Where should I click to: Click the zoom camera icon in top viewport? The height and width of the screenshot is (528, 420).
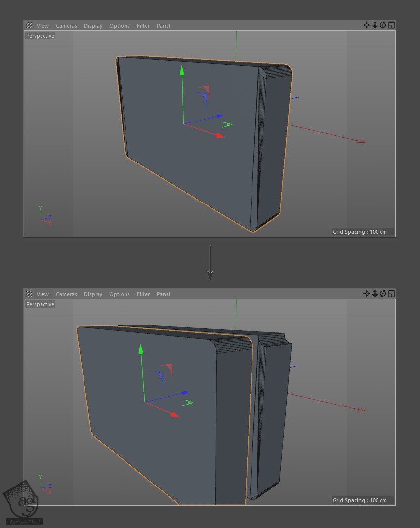pyautogui.click(x=375, y=25)
